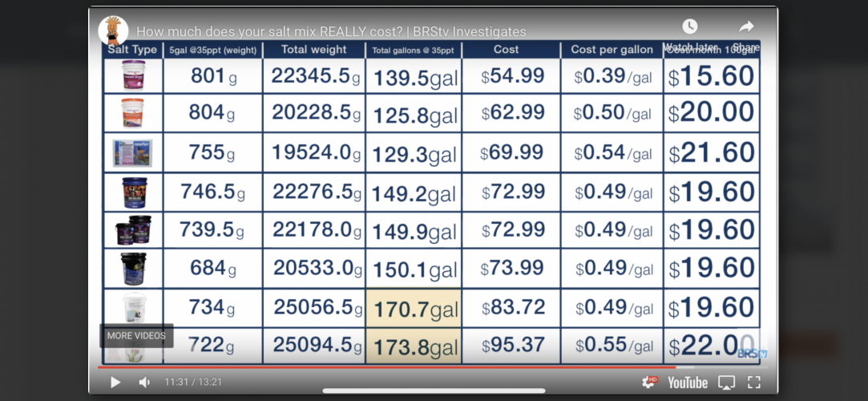868x401 pixels.
Task: Click the $0.55/gal cell
Action: [x=612, y=346]
